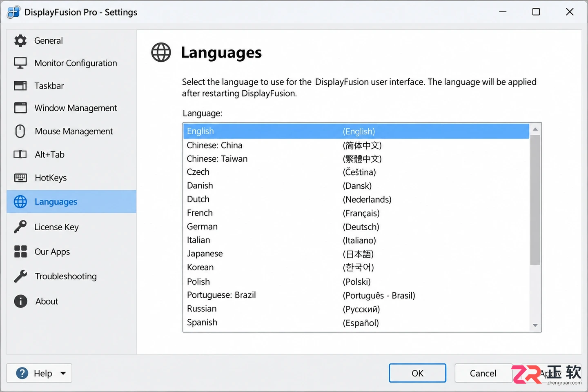The image size is (588, 392).
Task: Click the Troubleshooting wrench icon
Action: pos(20,276)
